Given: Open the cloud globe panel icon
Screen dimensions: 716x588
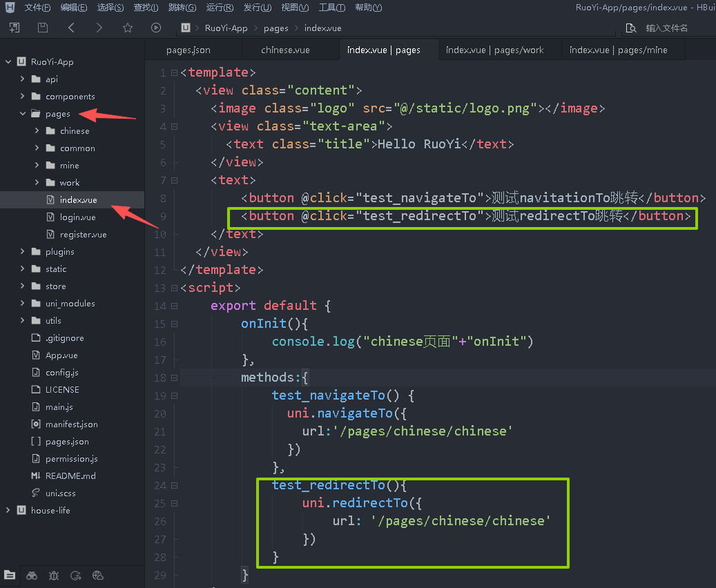Looking at the screenshot, I should 97,575.
